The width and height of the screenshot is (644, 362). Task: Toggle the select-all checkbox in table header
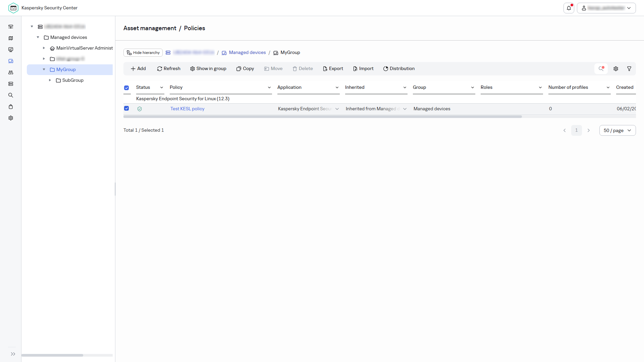click(x=126, y=88)
